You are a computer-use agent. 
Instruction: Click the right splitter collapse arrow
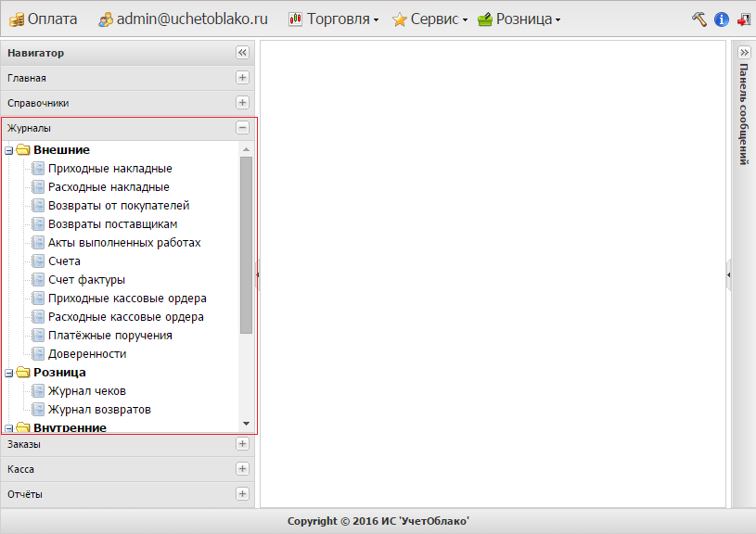[728, 274]
